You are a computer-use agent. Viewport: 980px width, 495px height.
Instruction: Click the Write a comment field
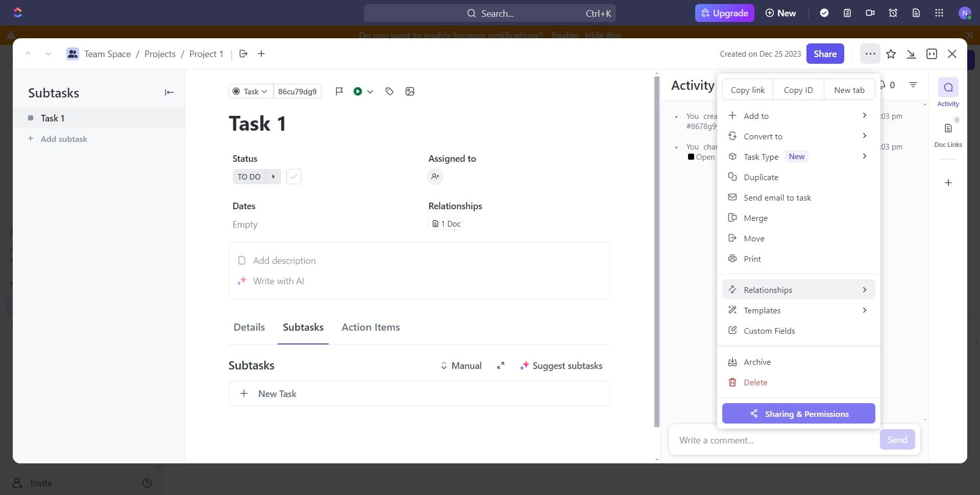click(766, 440)
